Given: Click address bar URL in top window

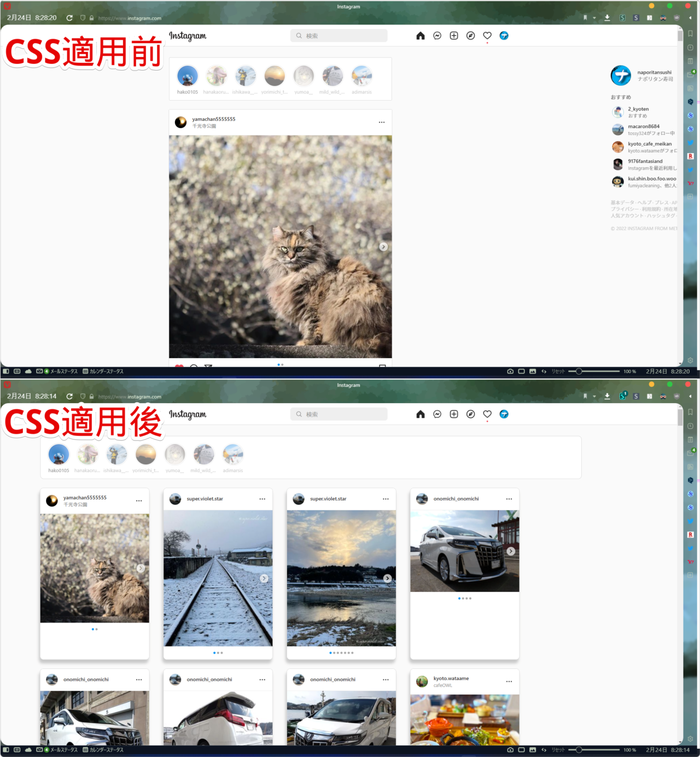Looking at the screenshot, I should 130,18.
